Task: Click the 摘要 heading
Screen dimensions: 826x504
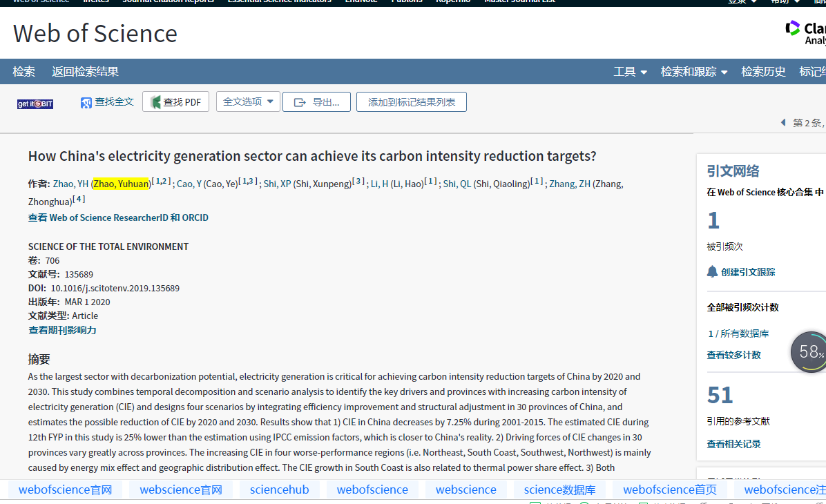Action: [x=39, y=359]
